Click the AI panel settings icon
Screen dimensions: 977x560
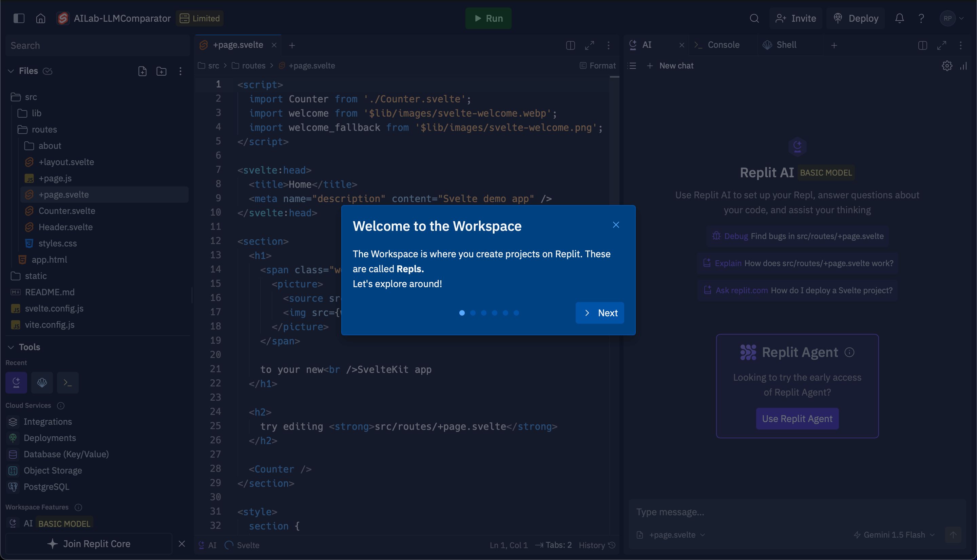pyautogui.click(x=947, y=65)
